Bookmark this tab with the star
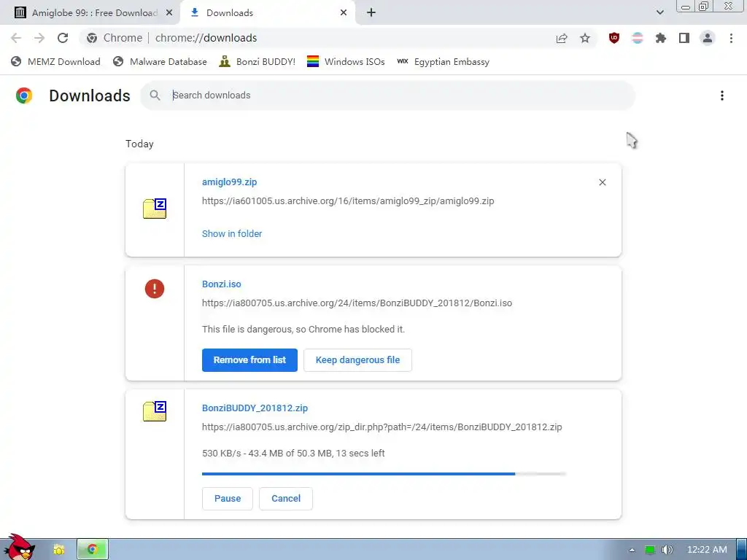Image resolution: width=747 pixels, height=560 pixels. (585, 38)
